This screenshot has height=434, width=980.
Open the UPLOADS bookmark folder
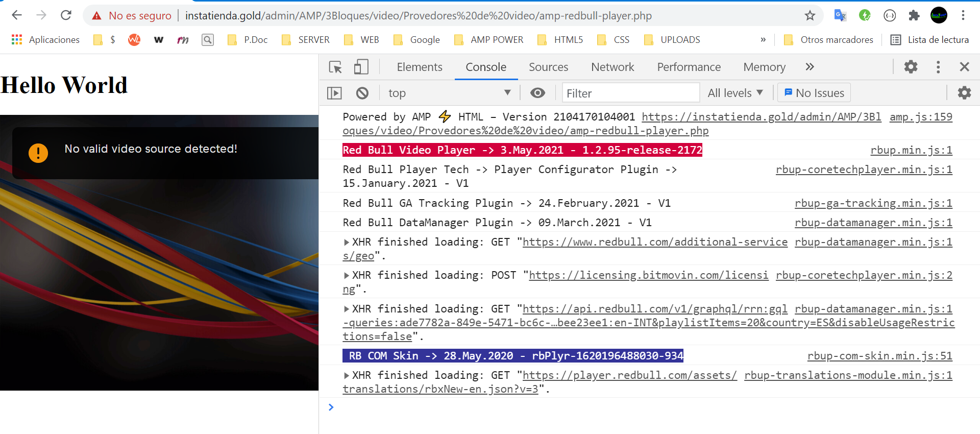click(x=672, y=40)
